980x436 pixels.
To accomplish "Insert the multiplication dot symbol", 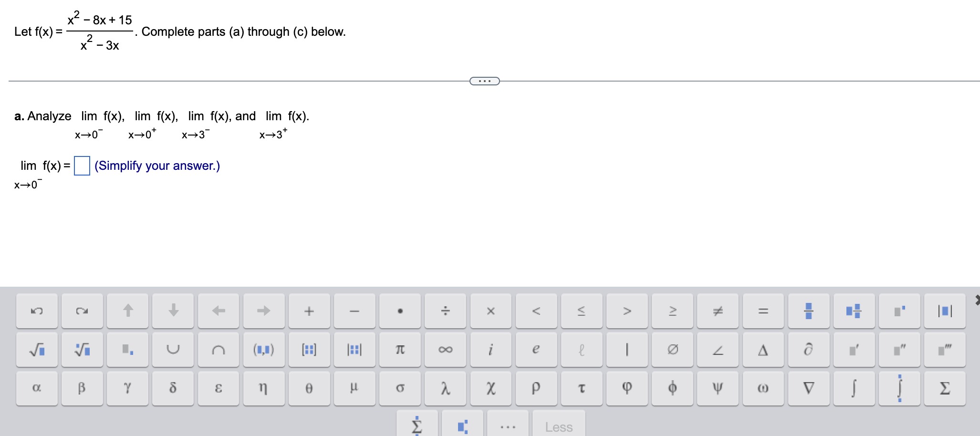I will coord(400,311).
